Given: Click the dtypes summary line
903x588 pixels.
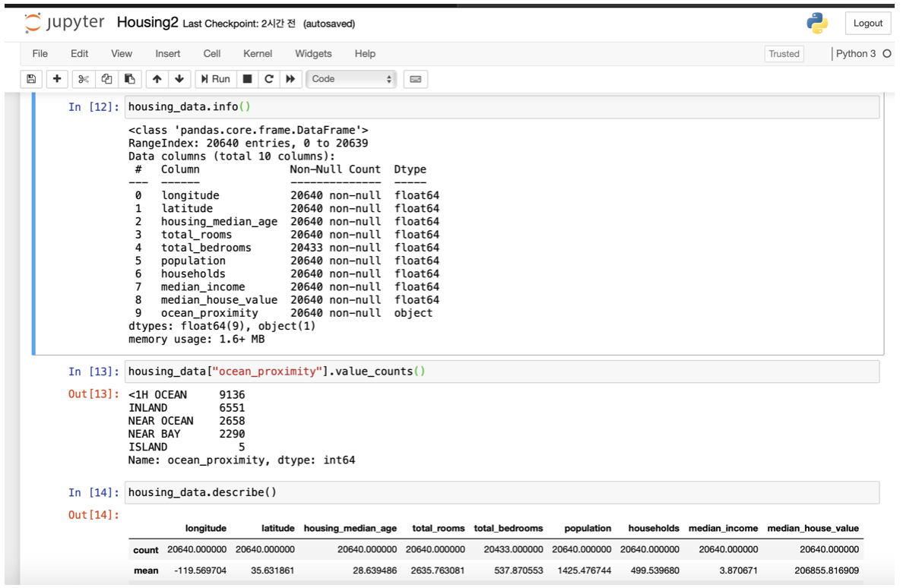Looking at the screenshot, I should click(222, 326).
